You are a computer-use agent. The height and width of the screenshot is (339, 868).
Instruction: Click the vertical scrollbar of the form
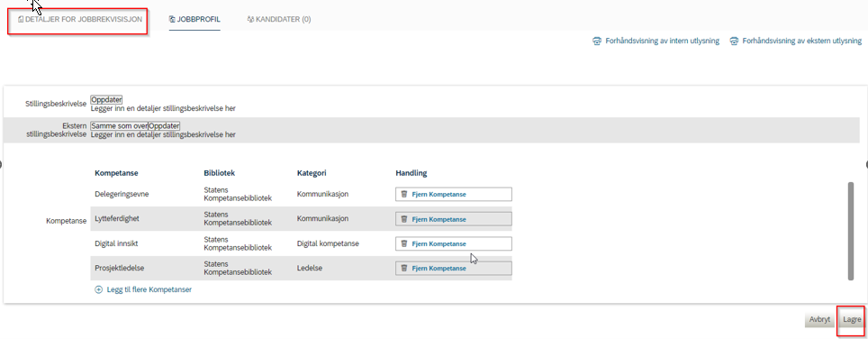[x=851, y=231]
